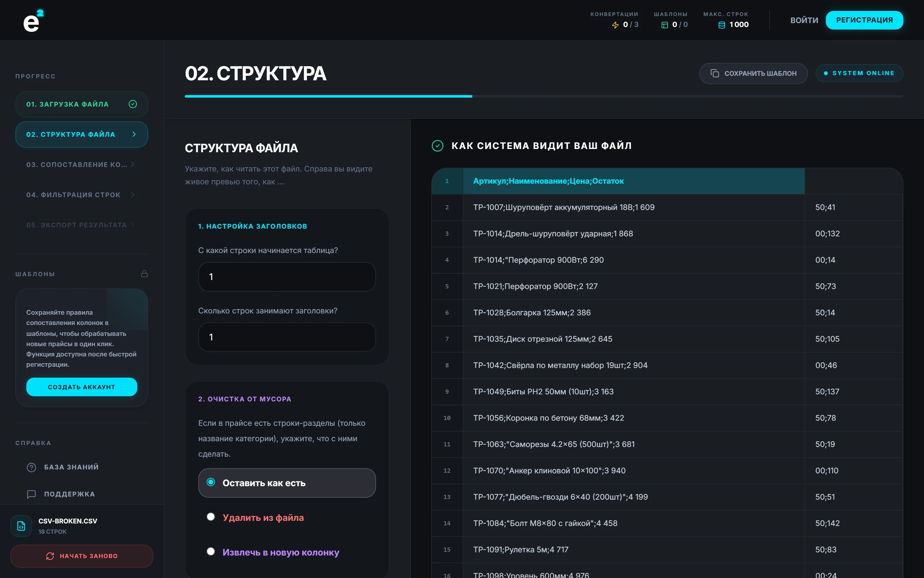
Task: Click the СОЗДАТЬ АККАУНТ button
Action: tap(82, 387)
